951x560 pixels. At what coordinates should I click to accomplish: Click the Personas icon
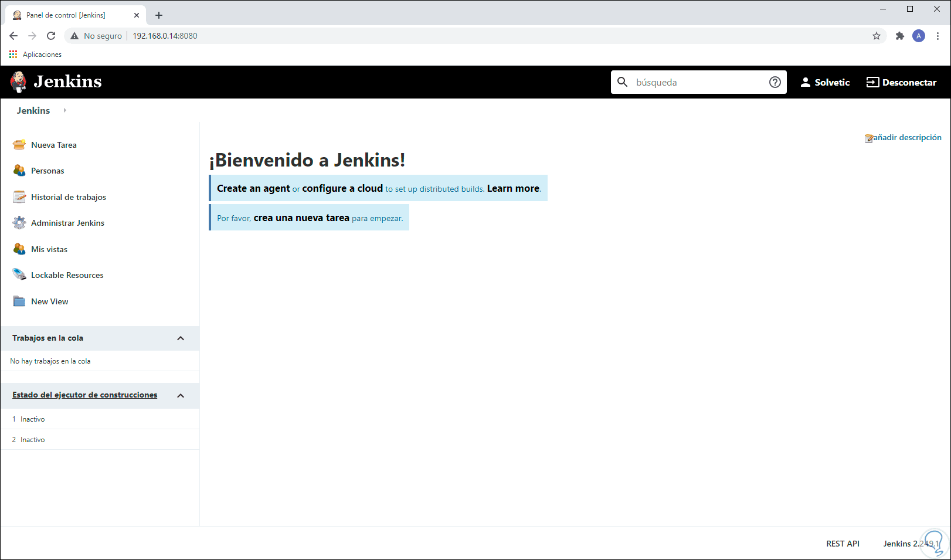(x=19, y=171)
